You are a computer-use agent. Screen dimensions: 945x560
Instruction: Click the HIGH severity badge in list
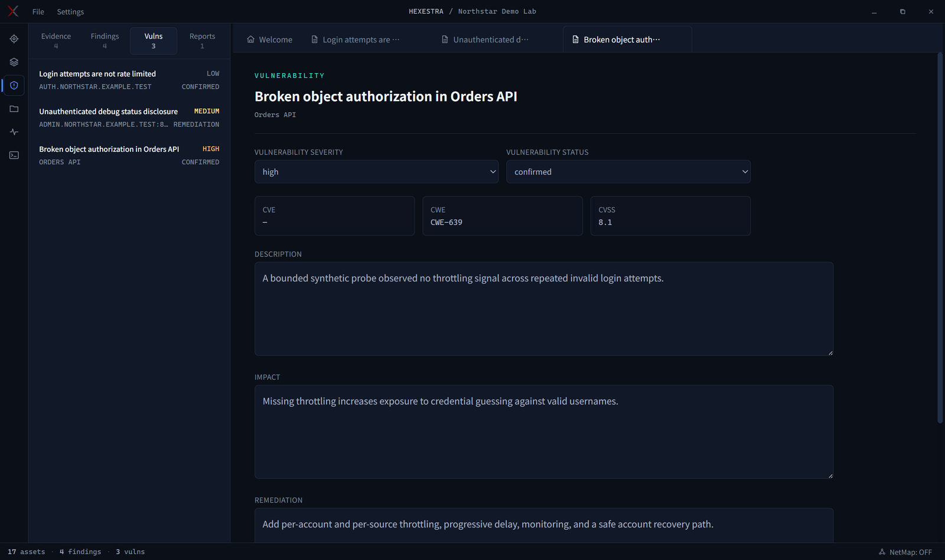[x=211, y=149]
